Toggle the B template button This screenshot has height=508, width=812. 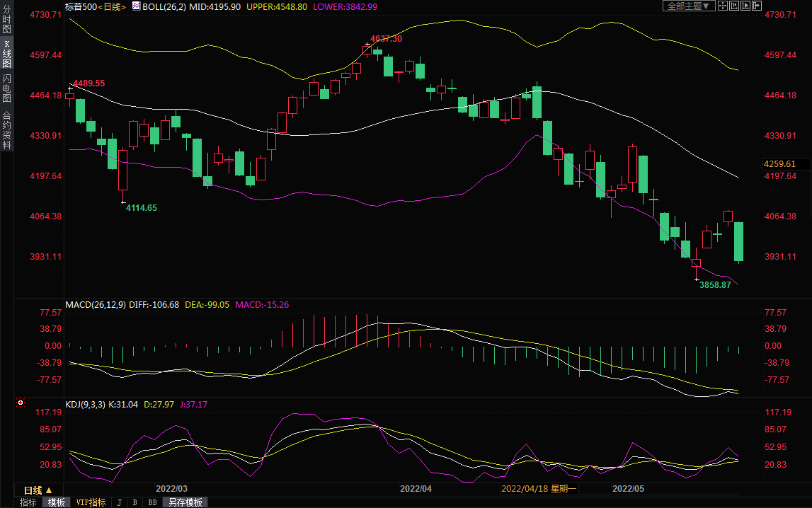pyautogui.click(x=135, y=502)
